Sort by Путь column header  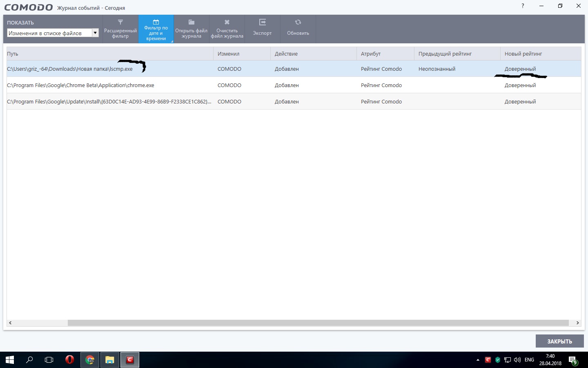(109, 54)
